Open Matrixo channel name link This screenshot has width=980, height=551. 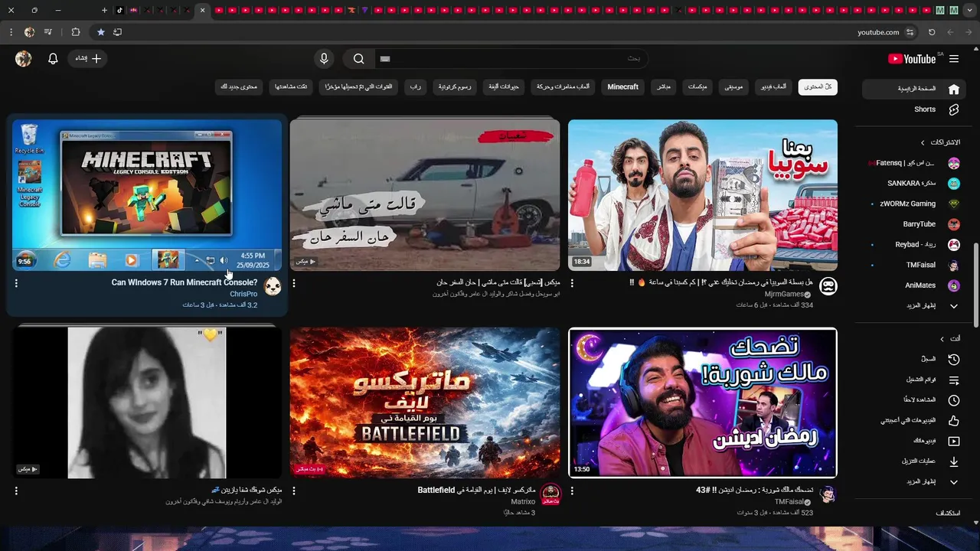[523, 502]
